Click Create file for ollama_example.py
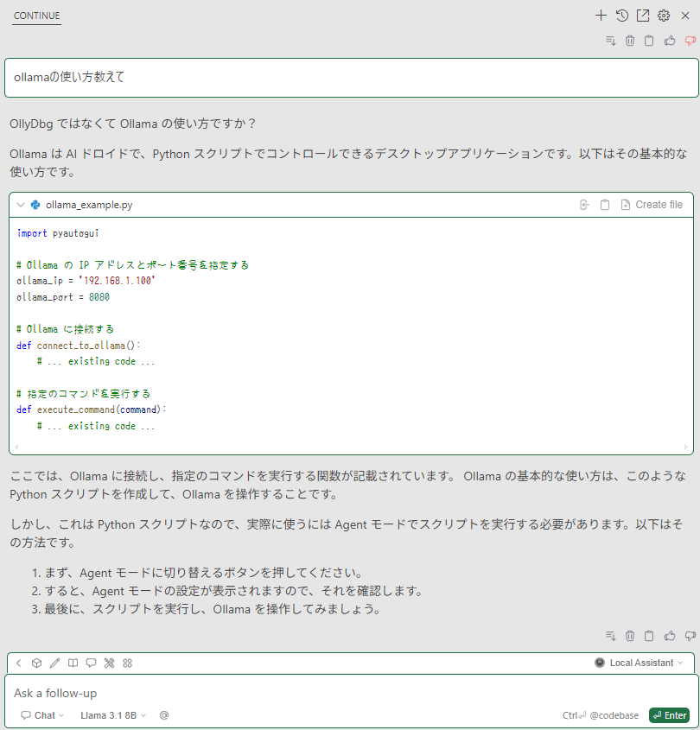Viewport: 700px width, 730px height. click(652, 204)
